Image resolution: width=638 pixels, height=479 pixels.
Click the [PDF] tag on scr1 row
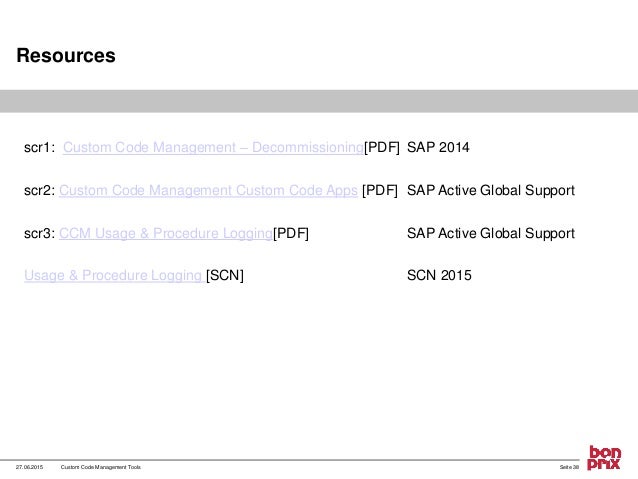coord(382,147)
